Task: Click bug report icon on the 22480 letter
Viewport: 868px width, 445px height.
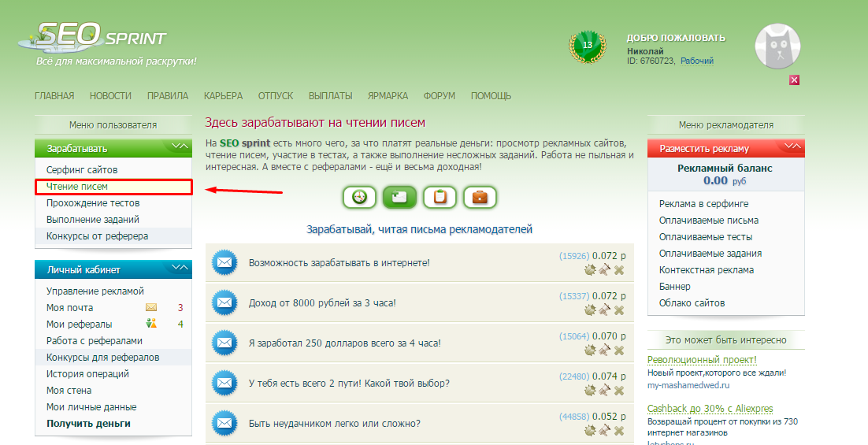Action: pyautogui.click(x=590, y=390)
